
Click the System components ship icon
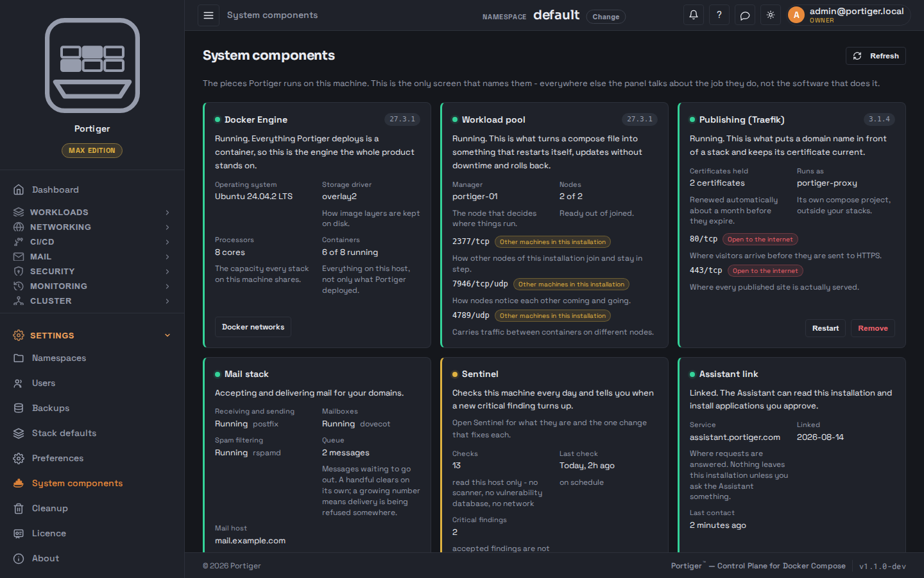pyautogui.click(x=19, y=483)
